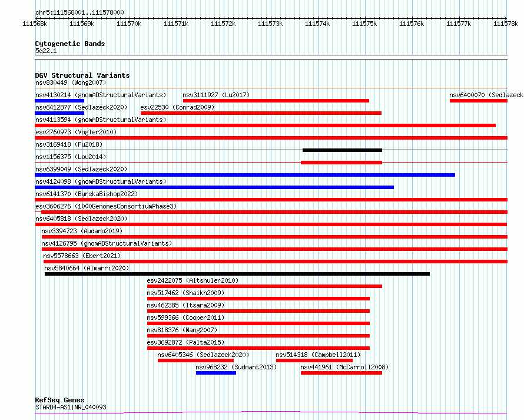Select nsv441961 (McCarroll2008) label
The image size is (524, 420).
coord(344,367)
